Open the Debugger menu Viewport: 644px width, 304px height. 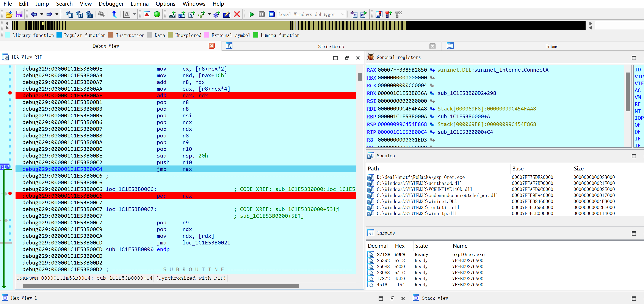111,4
